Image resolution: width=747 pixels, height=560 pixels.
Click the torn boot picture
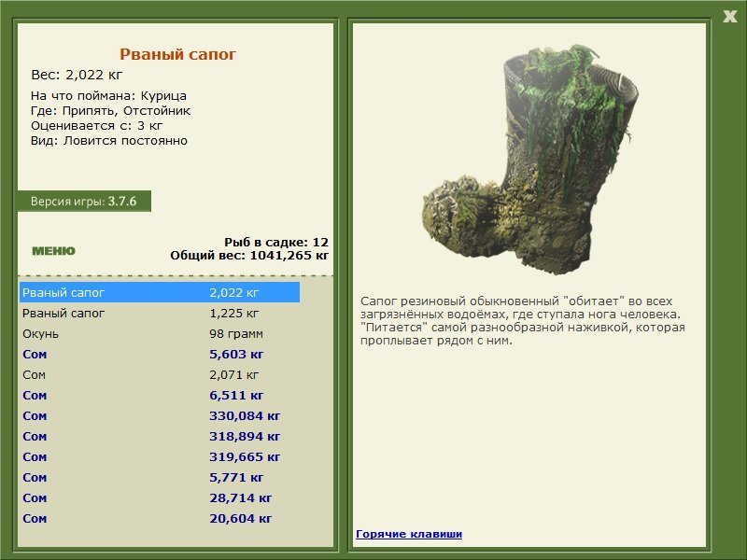coord(529,160)
